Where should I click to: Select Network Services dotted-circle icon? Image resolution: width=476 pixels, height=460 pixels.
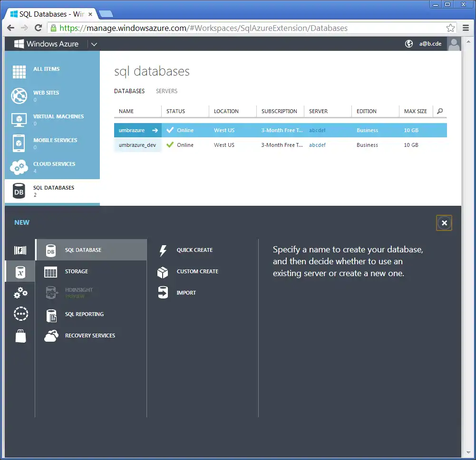[20, 314]
